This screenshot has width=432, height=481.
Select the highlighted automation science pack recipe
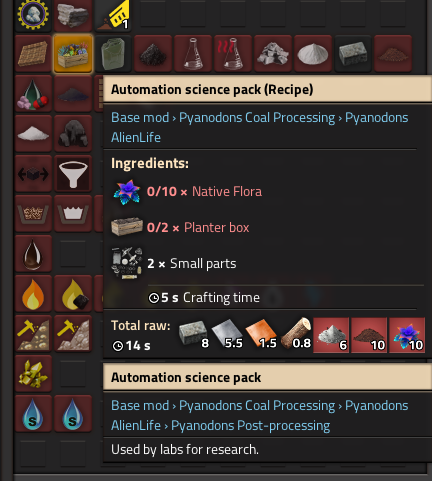pyautogui.click(x=73, y=54)
